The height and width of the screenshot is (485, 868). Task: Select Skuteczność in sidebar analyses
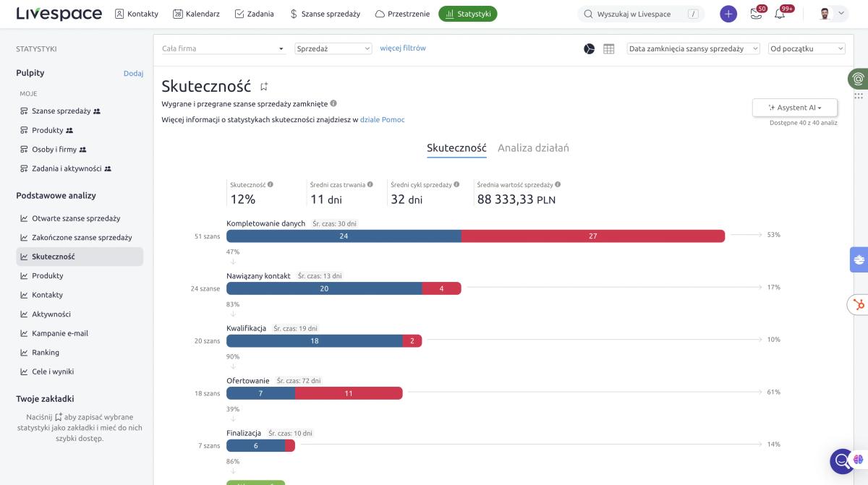click(x=80, y=257)
